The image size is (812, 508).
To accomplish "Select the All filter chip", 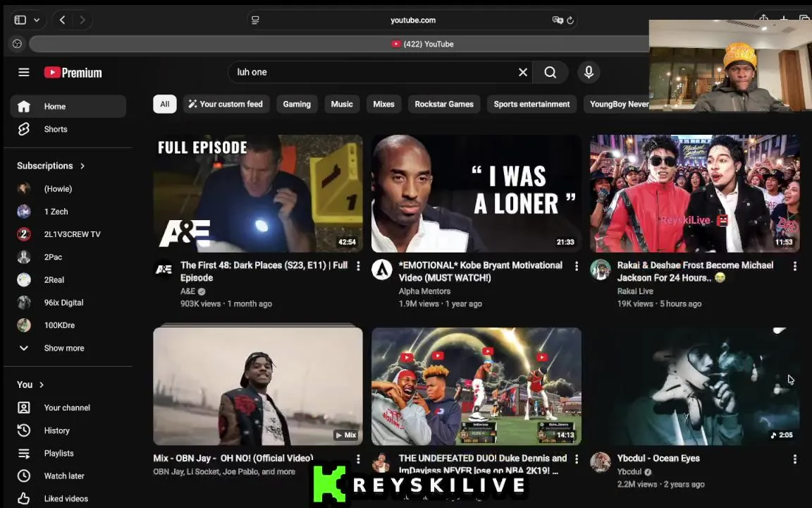I will (165, 104).
